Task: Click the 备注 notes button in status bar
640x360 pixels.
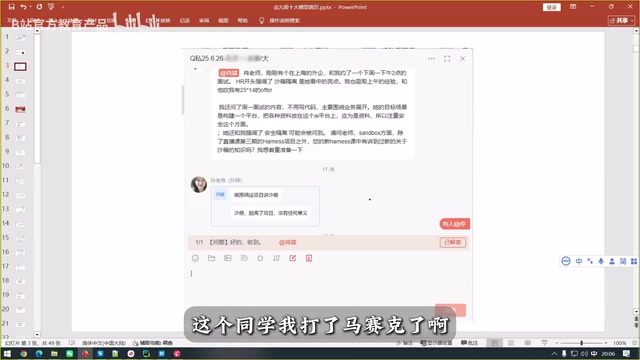Action: [x=404, y=343]
